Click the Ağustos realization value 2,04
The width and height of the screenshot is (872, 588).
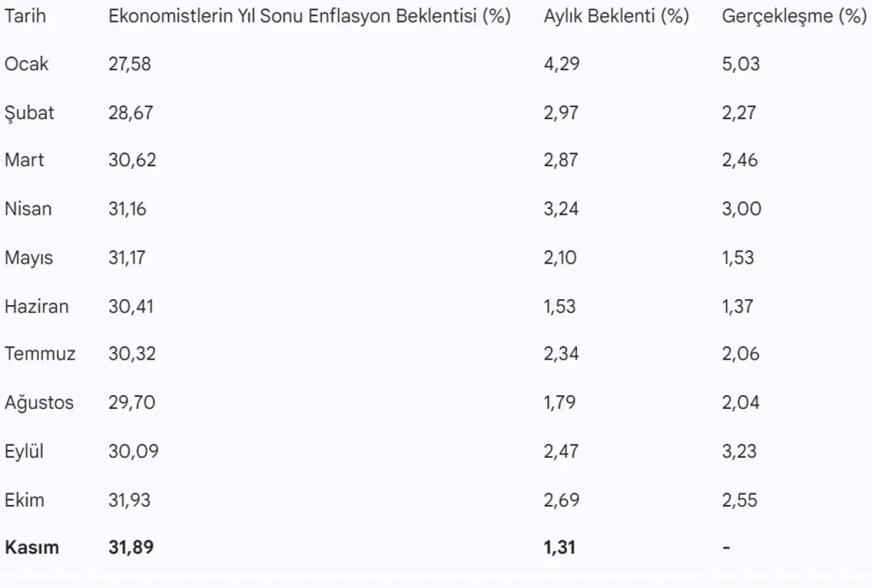pyautogui.click(x=740, y=403)
